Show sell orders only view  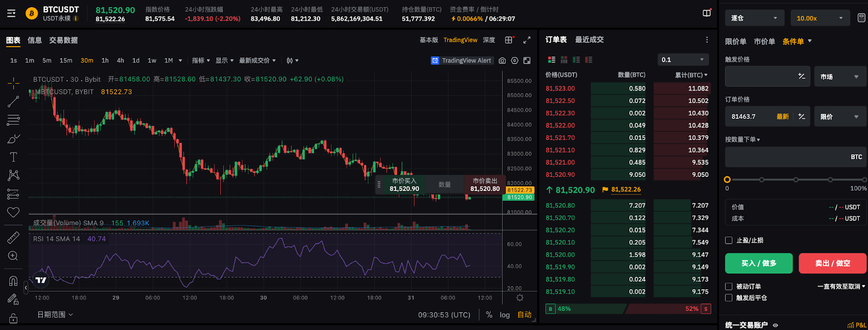pyautogui.click(x=589, y=60)
